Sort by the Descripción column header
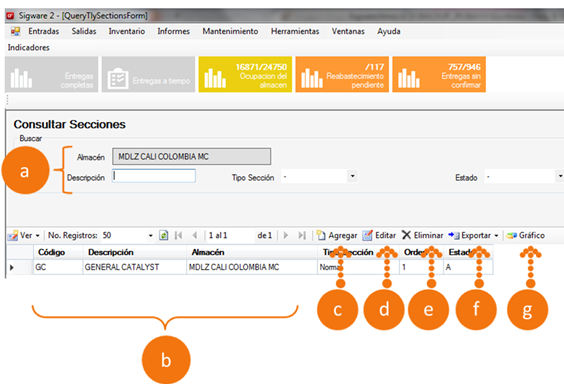564x384 pixels. point(135,252)
